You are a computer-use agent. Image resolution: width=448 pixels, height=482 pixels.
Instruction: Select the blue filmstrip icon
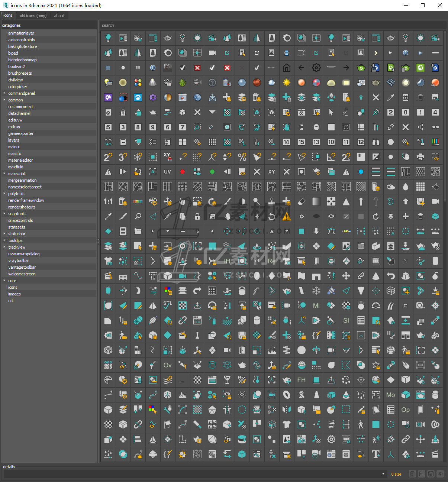tap(287, 53)
